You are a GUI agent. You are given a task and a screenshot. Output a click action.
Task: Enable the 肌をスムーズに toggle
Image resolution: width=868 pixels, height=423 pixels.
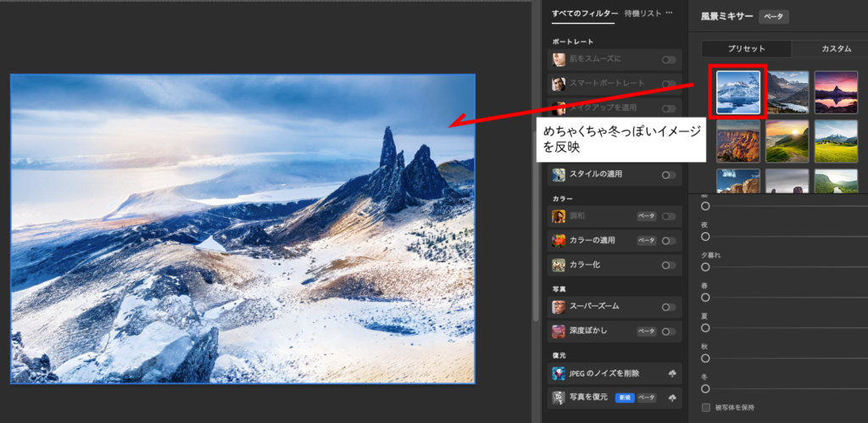[x=669, y=60]
